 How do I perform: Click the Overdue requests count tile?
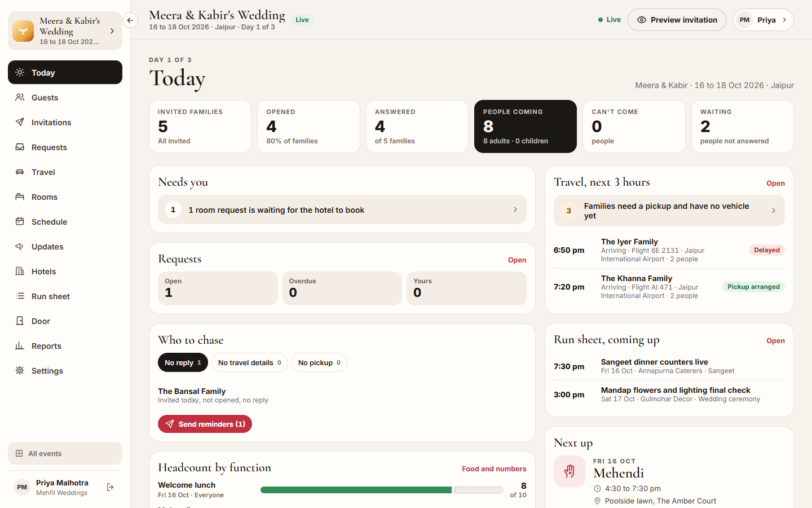tap(342, 288)
